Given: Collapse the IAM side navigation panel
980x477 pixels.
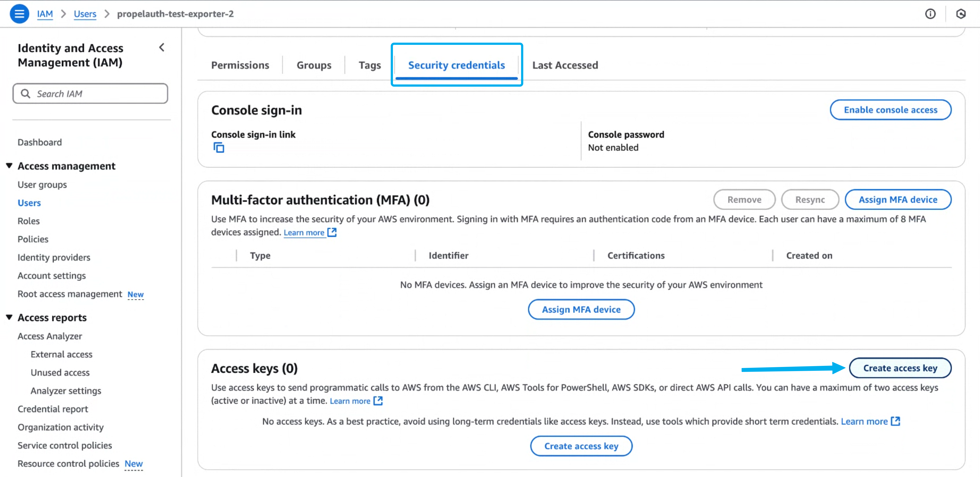Looking at the screenshot, I should 162,48.
